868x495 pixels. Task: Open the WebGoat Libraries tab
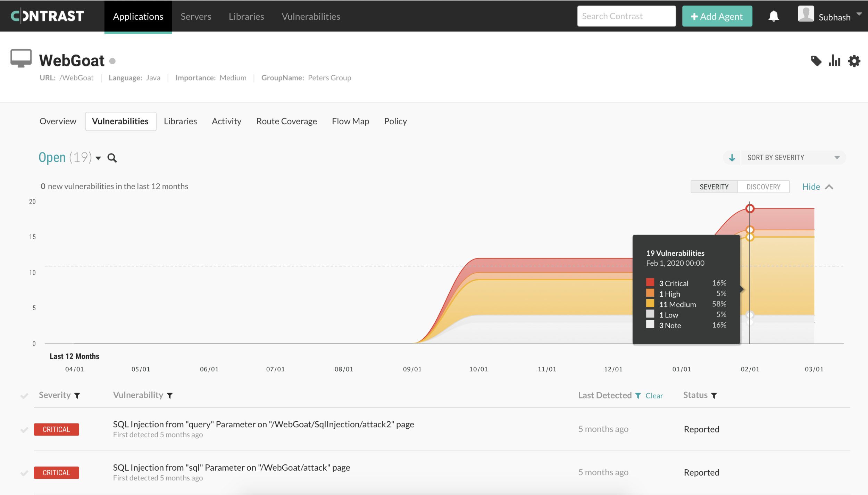(x=180, y=121)
